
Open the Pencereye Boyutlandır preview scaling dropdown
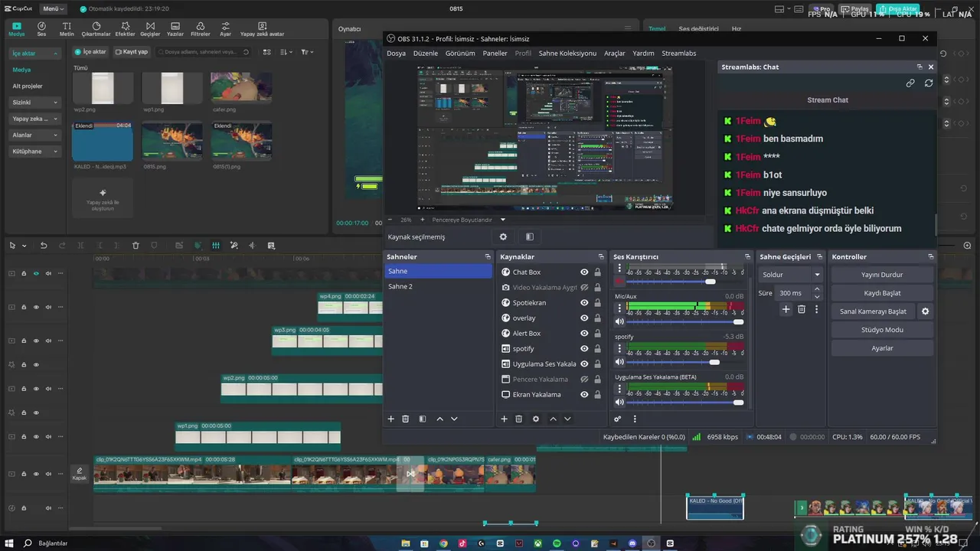pos(469,220)
